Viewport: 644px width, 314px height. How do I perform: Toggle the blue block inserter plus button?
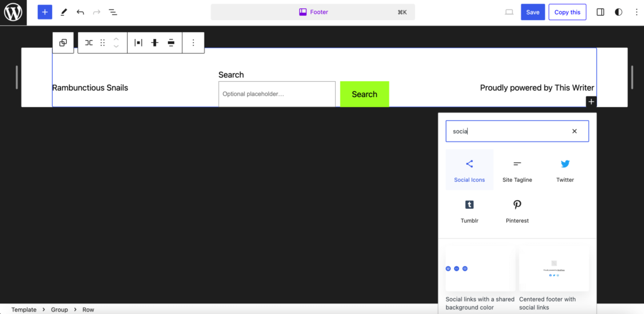pos(45,13)
